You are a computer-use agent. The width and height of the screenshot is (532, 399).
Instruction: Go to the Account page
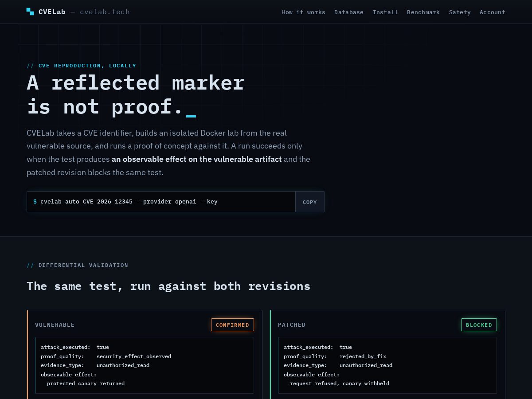493,12
